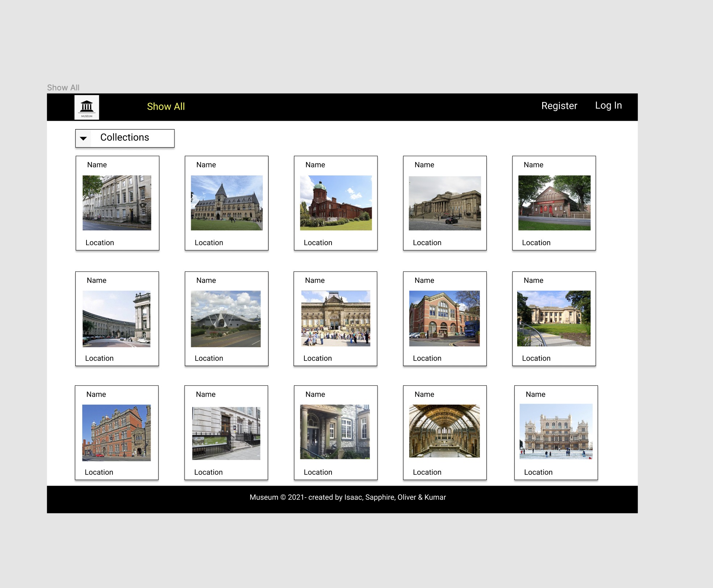This screenshot has width=713, height=588.
Task: Select the arched interior hall photo
Action: (x=444, y=431)
